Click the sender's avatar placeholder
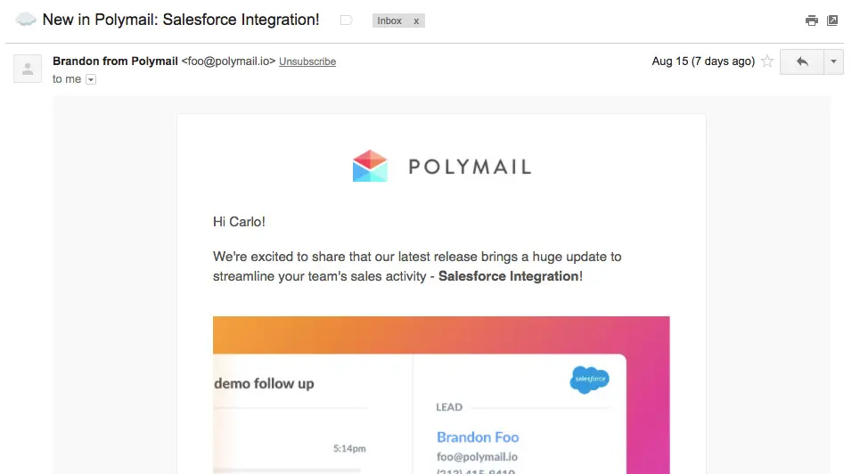The width and height of the screenshot is (868, 474). [28, 69]
